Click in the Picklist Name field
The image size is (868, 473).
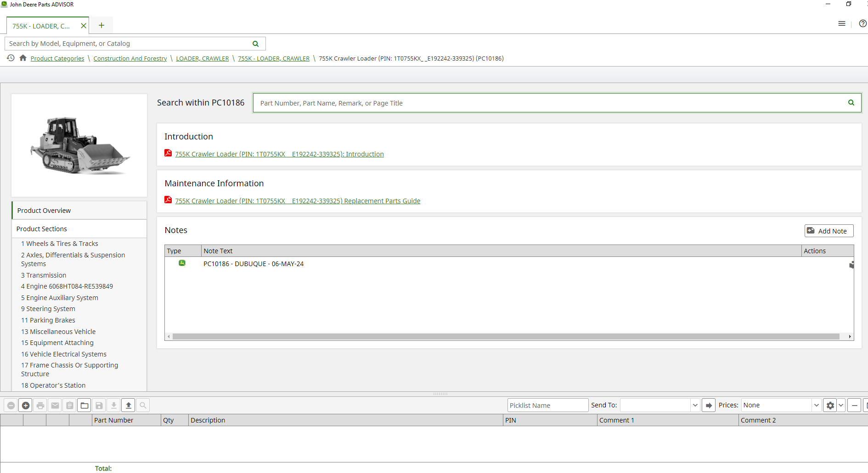pos(547,406)
